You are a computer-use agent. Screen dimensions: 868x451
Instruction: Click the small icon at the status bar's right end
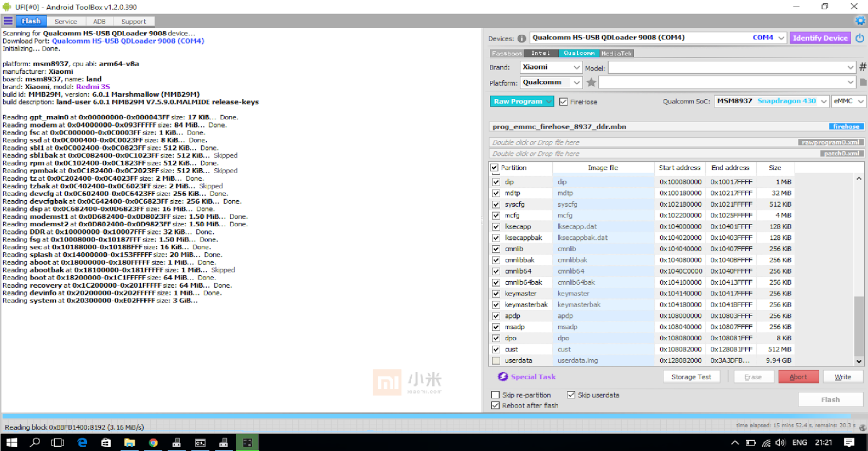click(x=863, y=427)
